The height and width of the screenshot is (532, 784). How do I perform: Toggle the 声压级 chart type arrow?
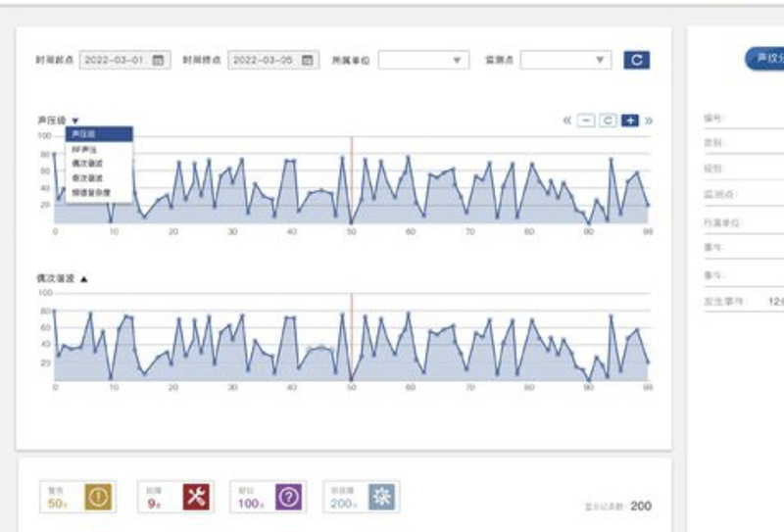pos(75,121)
